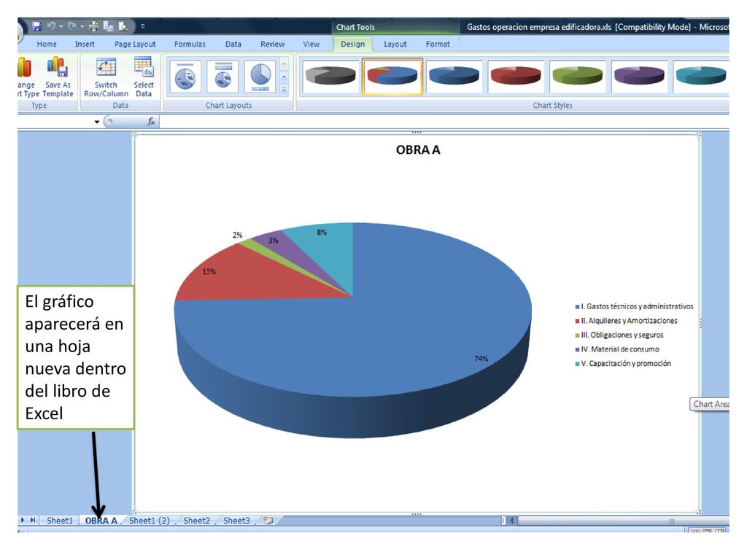The height and width of the screenshot is (560, 747).
Task: Click Save As Template
Action: click(58, 76)
